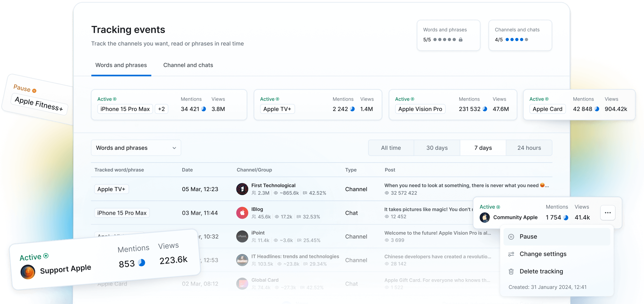Click the lock icon beside Words and phrases quota
644x304 pixels.
pyautogui.click(x=460, y=40)
